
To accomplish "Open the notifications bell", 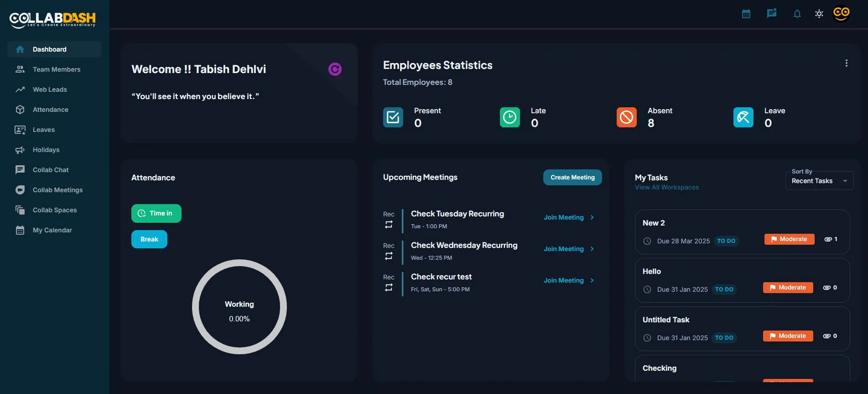I will click(797, 14).
